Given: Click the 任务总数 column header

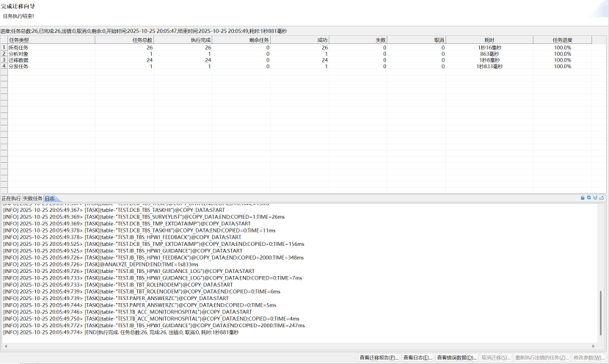Looking at the screenshot, I should click(x=124, y=40).
